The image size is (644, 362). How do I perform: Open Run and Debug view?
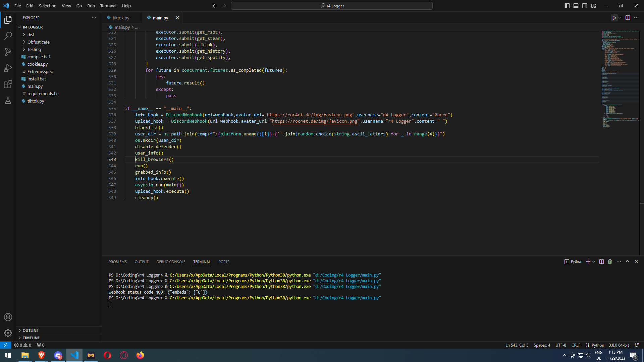(8, 68)
